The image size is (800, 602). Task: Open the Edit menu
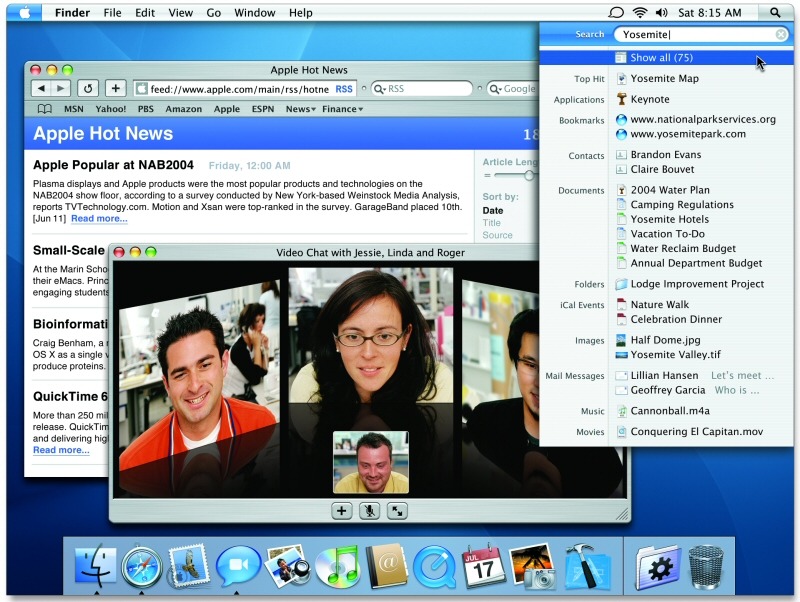pyautogui.click(x=145, y=13)
